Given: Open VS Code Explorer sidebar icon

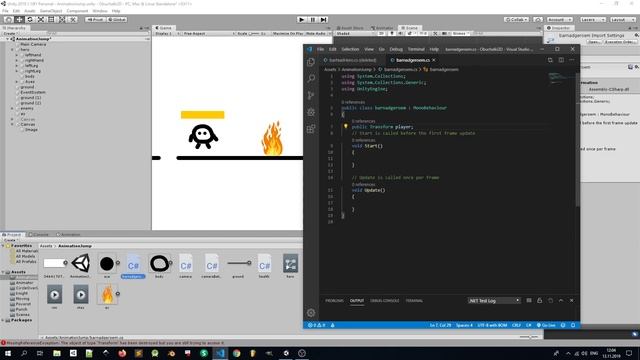Looking at the screenshot, I should click(x=311, y=62).
